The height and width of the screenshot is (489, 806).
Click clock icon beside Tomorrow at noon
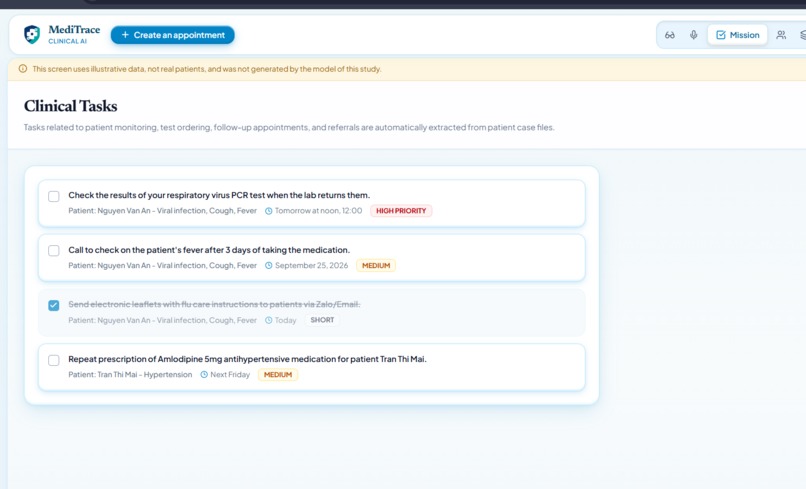[268, 211]
